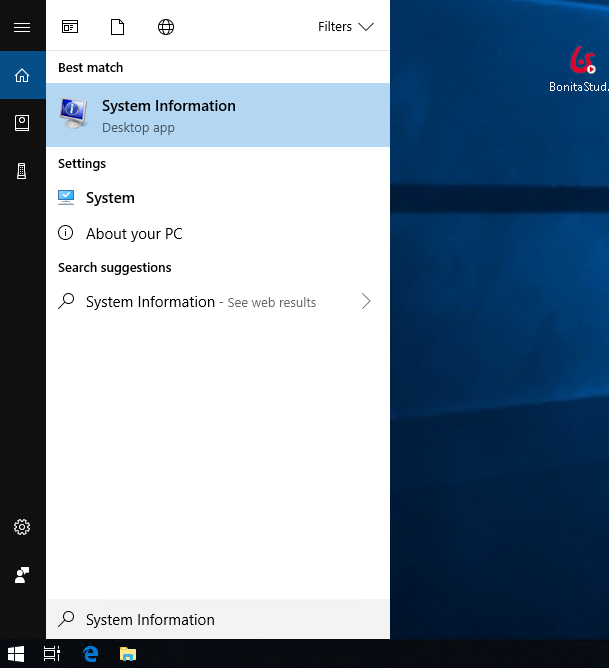Click the info icon beside About your PC

pyautogui.click(x=66, y=233)
